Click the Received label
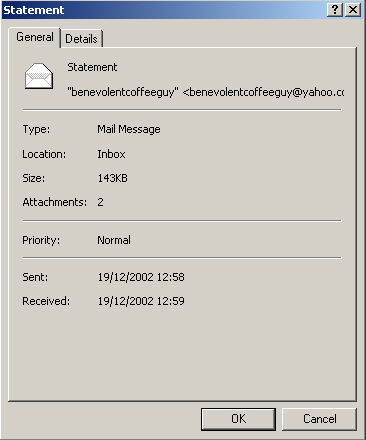This screenshot has width=366, height=440. point(46,301)
